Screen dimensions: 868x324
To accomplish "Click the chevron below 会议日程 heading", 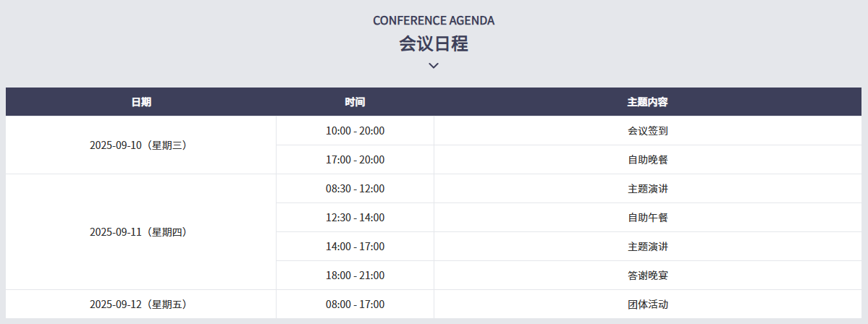I will click(x=434, y=66).
